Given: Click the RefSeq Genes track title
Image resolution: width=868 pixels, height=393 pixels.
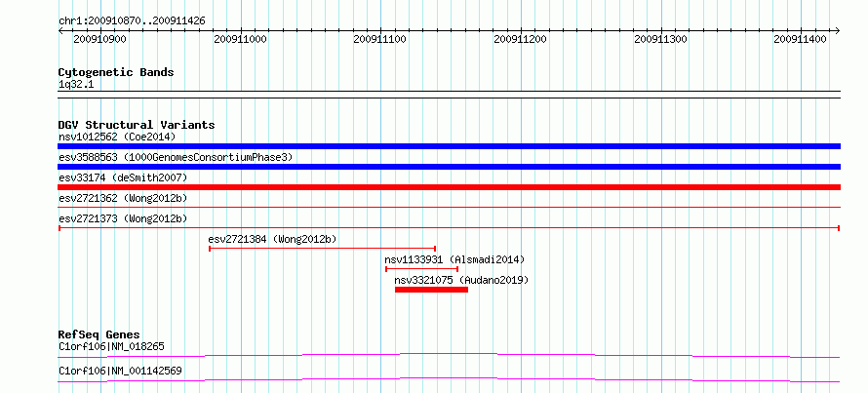Looking at the screenshot, I should coord(99,334).
